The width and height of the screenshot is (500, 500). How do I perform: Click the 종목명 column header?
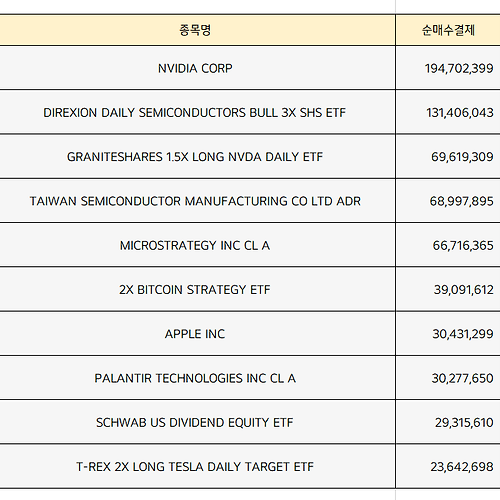pyautogui.click(x=195, y=30)
